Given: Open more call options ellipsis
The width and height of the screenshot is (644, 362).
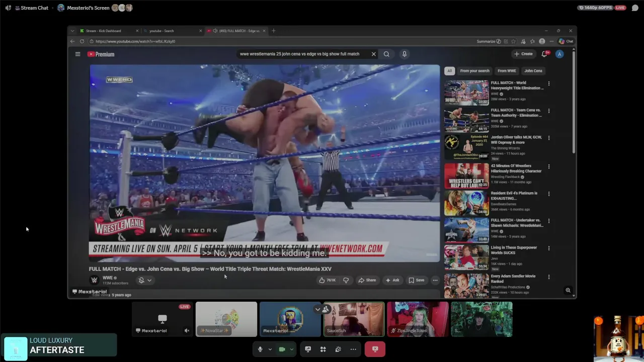Looking at the screenshot, I should [353, 349].
